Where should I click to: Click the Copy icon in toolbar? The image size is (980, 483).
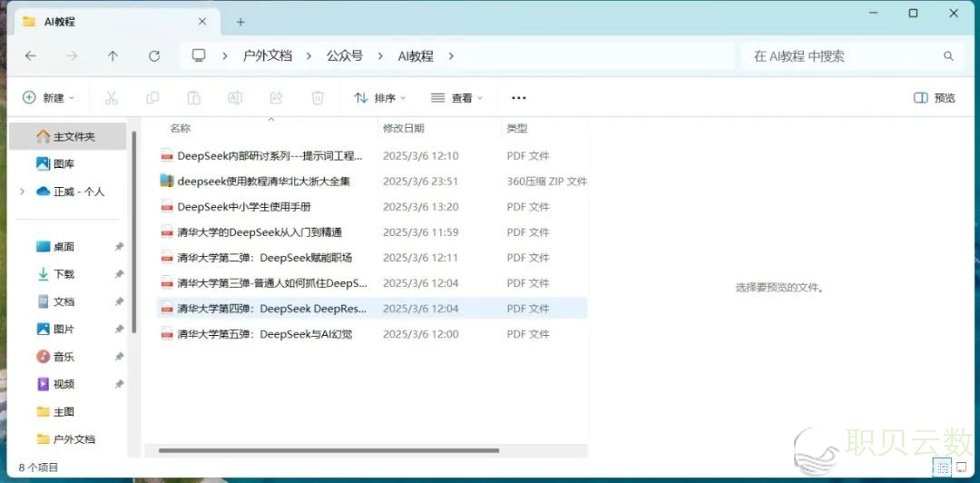point(152,98)
